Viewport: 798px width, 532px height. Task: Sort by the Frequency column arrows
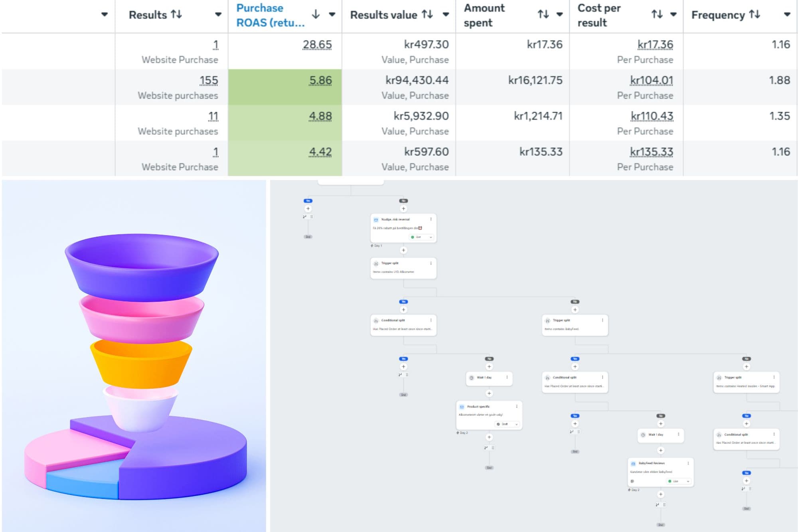pos(754,15)
